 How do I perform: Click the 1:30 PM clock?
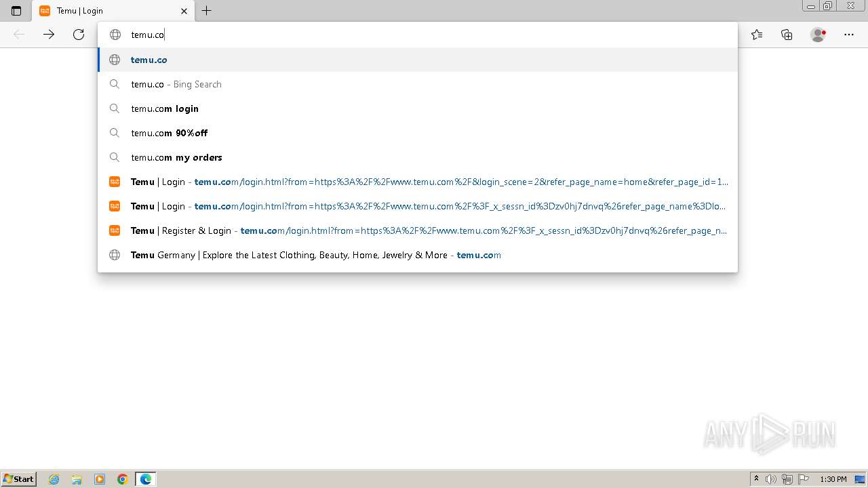[x=833, y=479]
